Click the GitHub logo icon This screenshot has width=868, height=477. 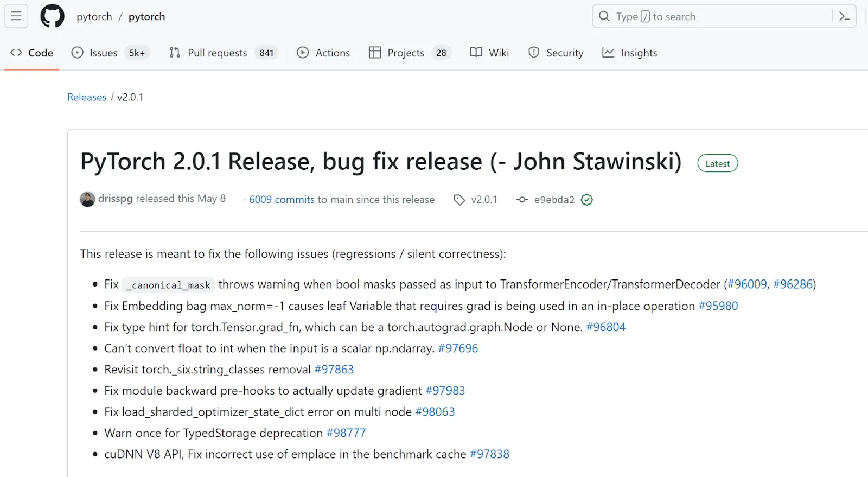pyautogui.click(x=52, y=16)
